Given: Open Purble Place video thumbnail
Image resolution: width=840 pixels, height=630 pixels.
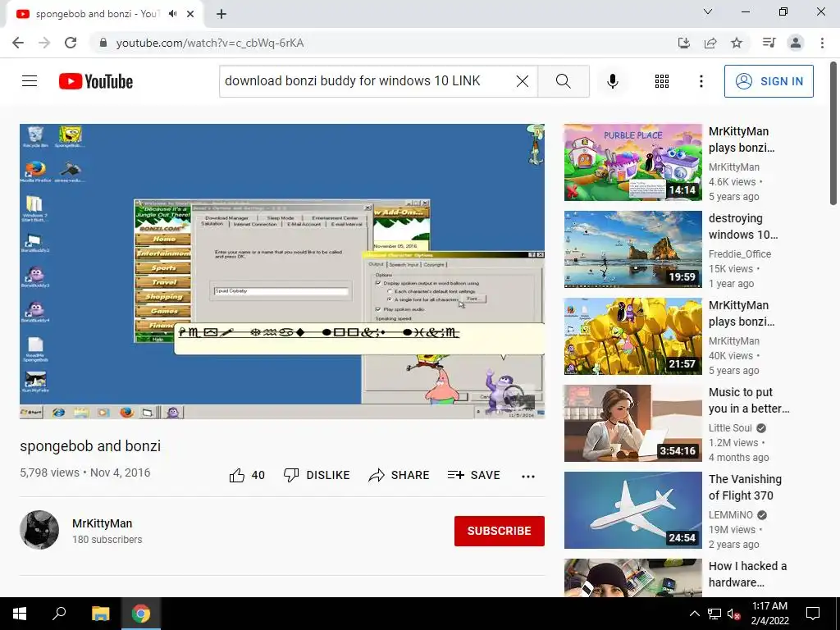Looking at the screenshot, I should [x=632, y=162].
